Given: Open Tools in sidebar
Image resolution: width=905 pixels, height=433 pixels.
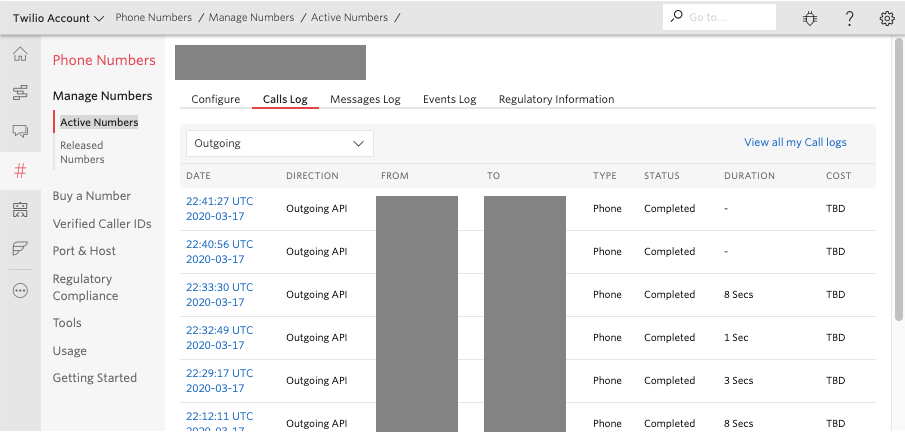Looking at the screenshot, I should tap(67, 323).
